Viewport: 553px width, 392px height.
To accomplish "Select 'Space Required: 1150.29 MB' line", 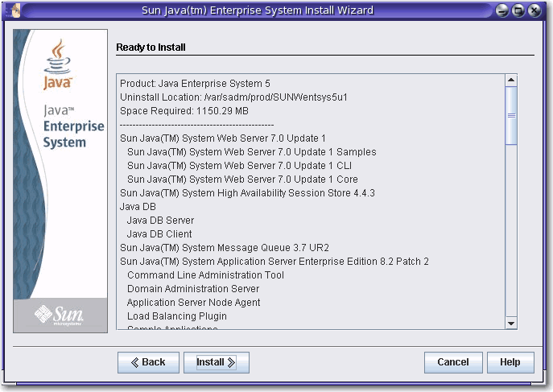I will tap(184, 111).
